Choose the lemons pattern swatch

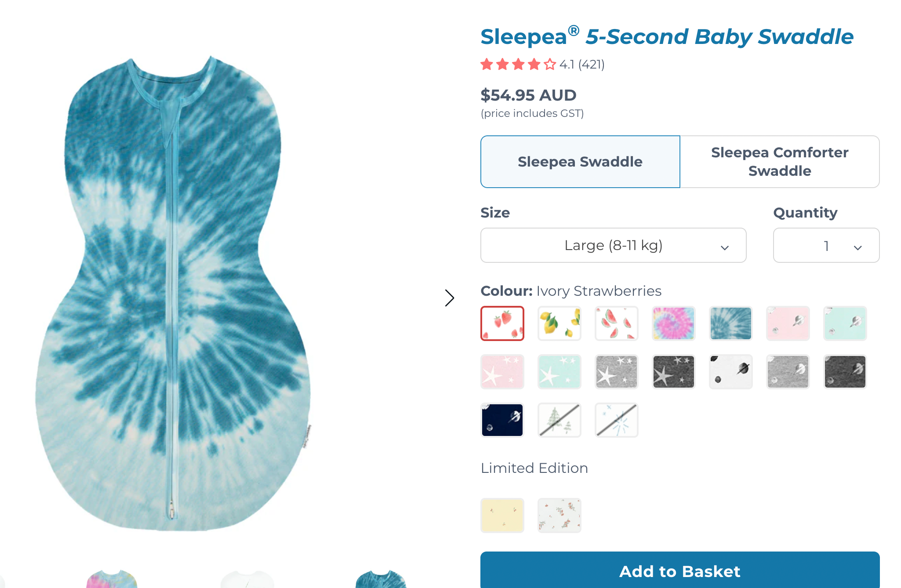click(x=559, y=323)
